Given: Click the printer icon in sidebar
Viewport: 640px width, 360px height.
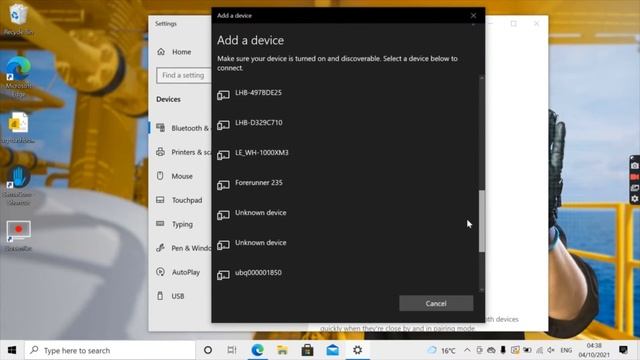Looking at the screenshot, I should (x=160, y=152).
